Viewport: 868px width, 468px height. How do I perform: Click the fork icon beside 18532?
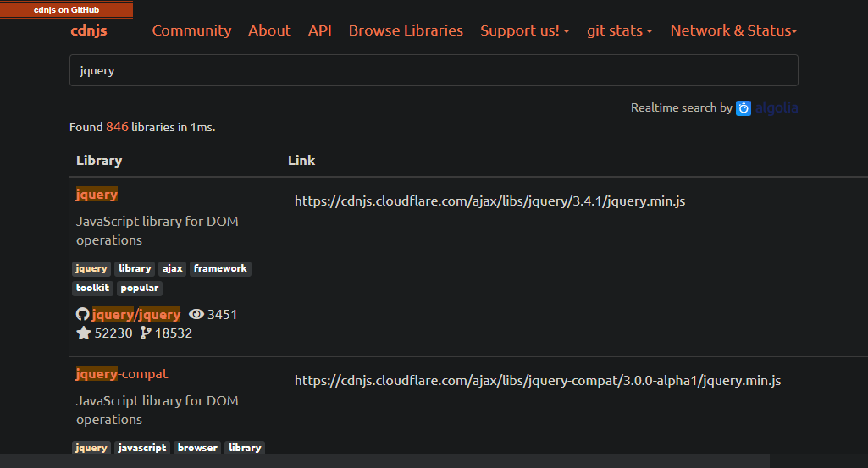click(x=146, y=333)
